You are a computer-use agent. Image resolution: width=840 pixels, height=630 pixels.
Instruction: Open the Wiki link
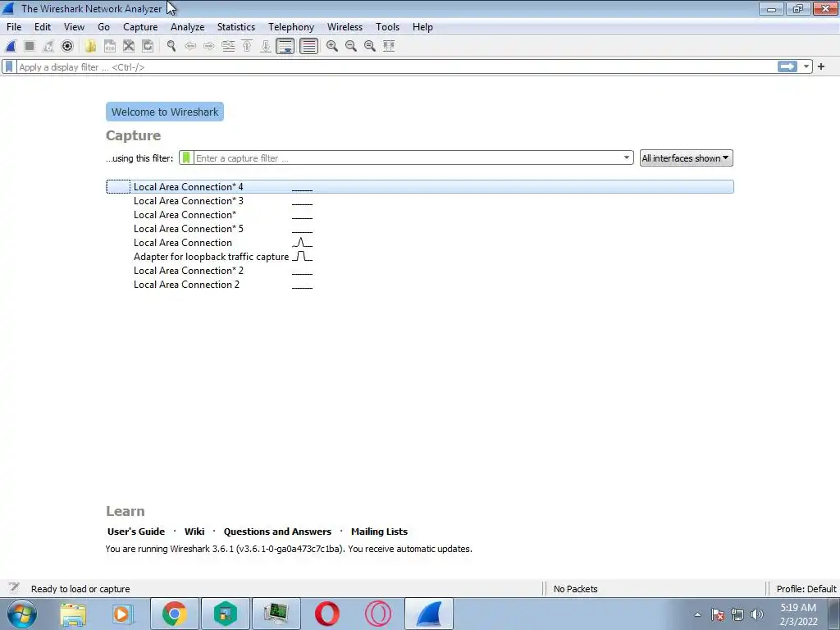pos(194,532)
